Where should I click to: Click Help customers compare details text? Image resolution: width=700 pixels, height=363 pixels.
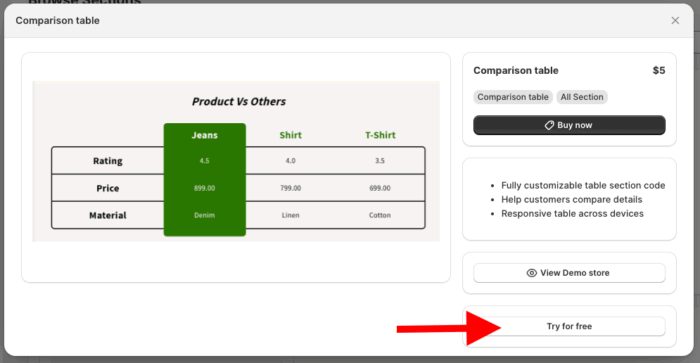point(571,200)
